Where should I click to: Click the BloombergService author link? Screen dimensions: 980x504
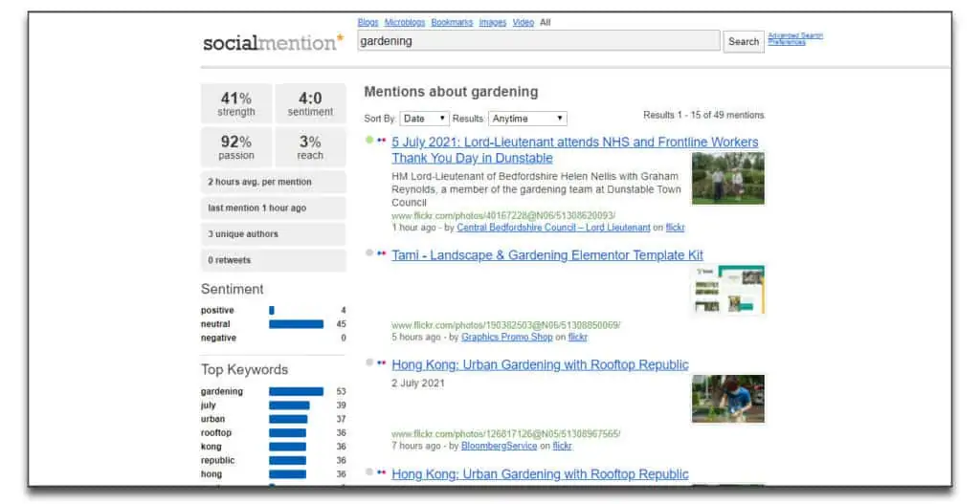coord(499,446)
